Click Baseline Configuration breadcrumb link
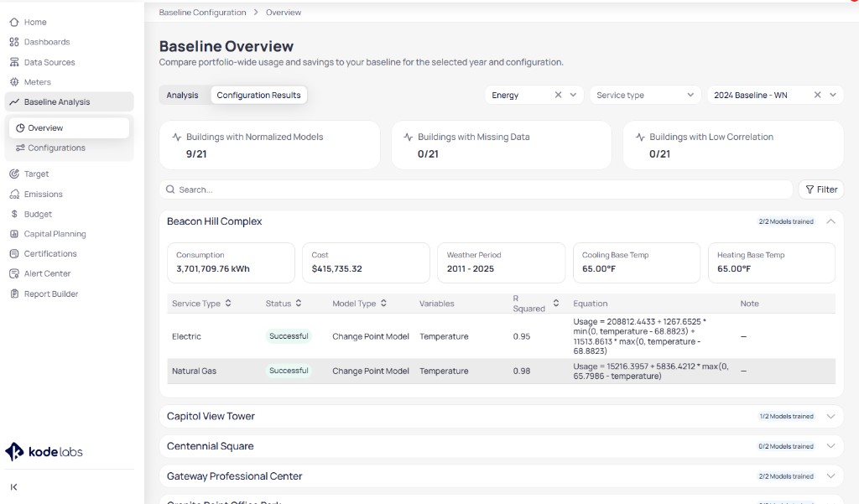Image resolution: width=859 pixels, height=504 pixels. (x=202, y=13)
